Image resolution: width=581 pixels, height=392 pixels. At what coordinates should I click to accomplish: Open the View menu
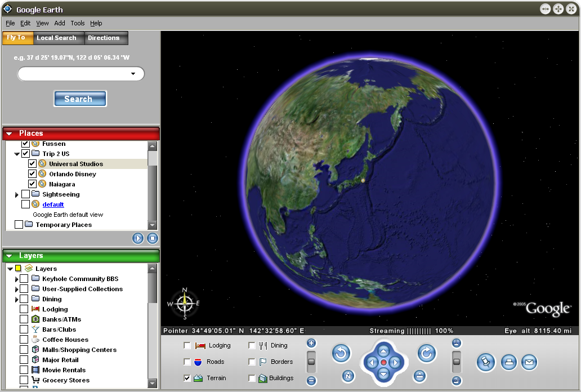[x=42, y=23]
